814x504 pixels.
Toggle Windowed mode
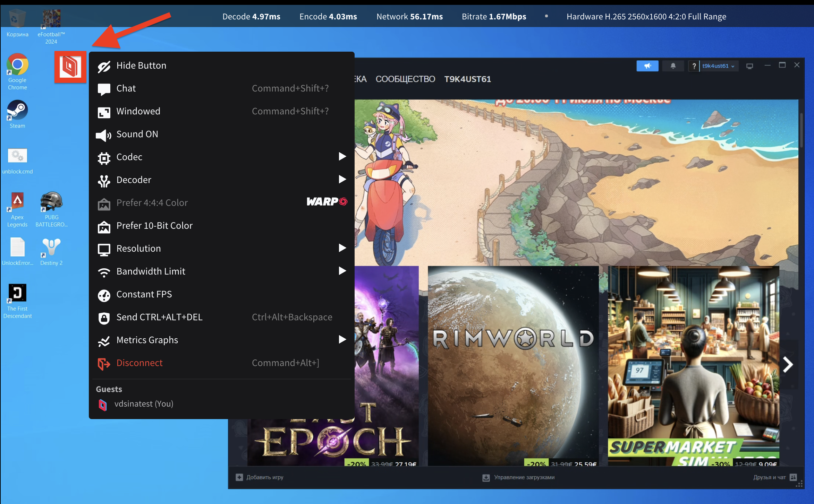221,111
